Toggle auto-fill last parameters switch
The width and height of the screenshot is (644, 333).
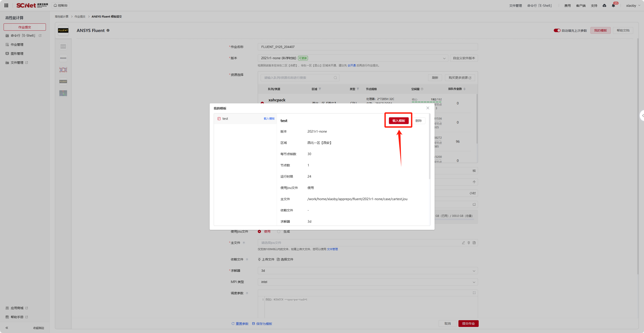557,30
